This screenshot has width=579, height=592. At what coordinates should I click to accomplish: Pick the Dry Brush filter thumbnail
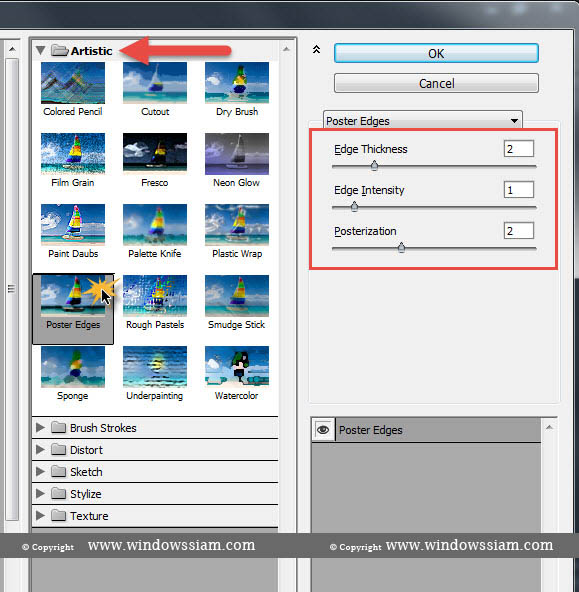point(237,83)
